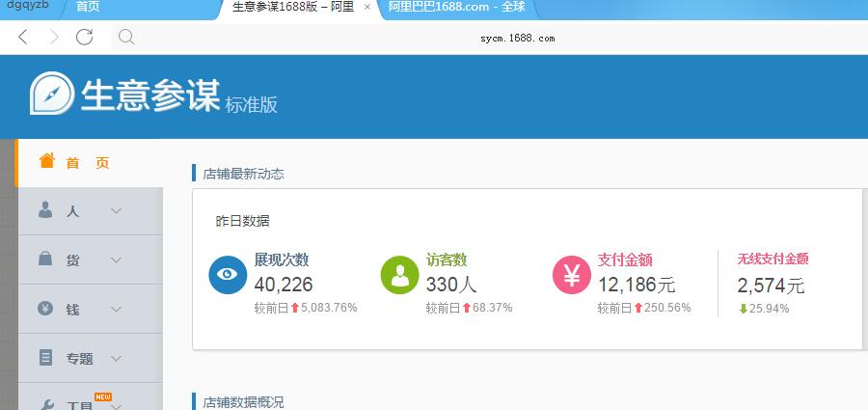Click the red up arrow next to 250.56%
Image resolution: width=868 pixels, height=410 pixels.
pos(637,308)
